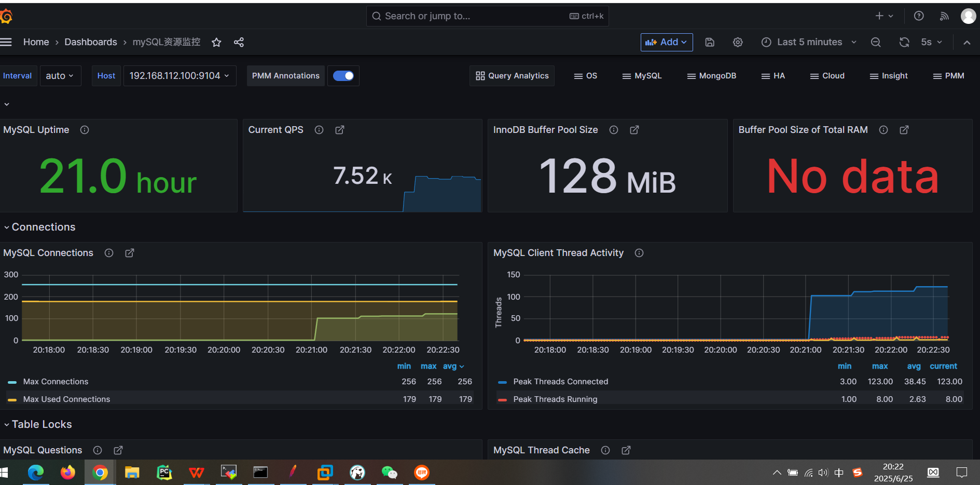Show info for MySQL Thread Cache panel
The image size is (980, 485).
[605, 450]
